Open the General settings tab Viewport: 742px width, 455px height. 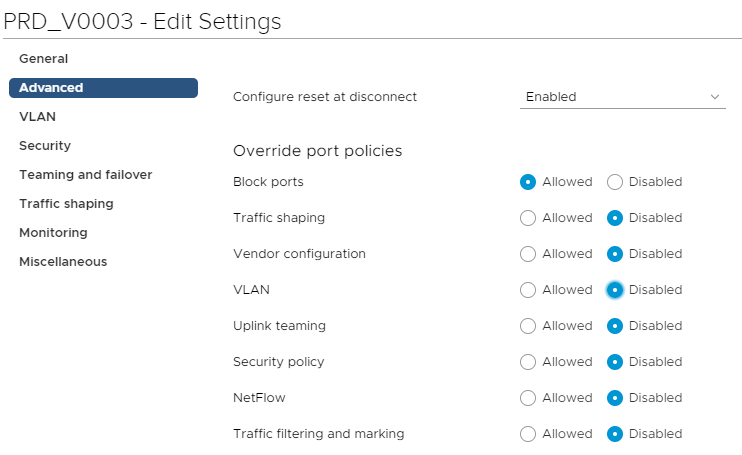(43, 59)
